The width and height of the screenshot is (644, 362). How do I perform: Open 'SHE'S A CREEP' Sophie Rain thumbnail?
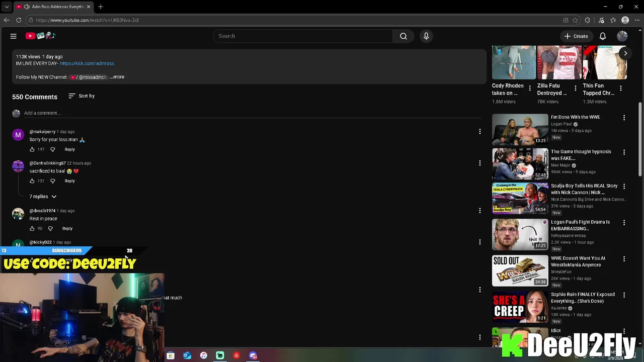[520, 307]
